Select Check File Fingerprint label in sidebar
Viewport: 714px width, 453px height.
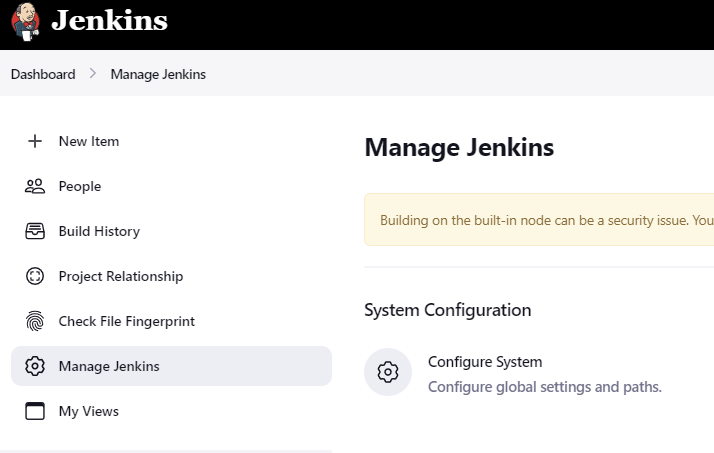[126, 321]
